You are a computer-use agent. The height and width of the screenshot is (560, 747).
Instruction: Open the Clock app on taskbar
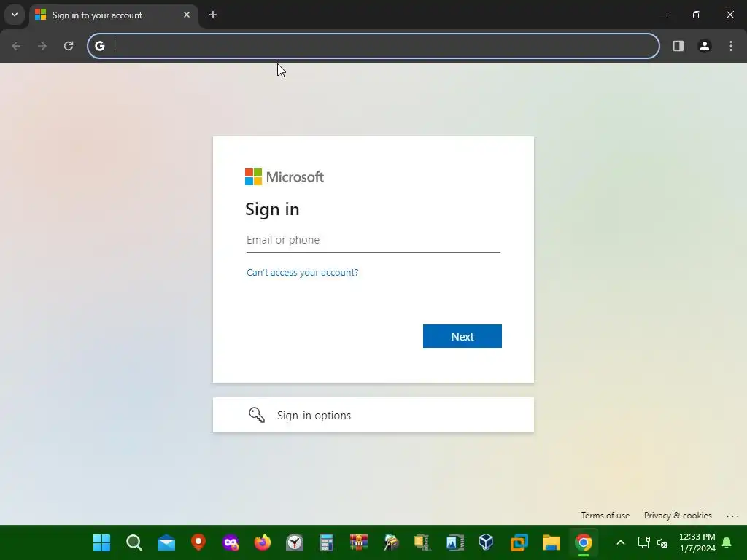295,542
